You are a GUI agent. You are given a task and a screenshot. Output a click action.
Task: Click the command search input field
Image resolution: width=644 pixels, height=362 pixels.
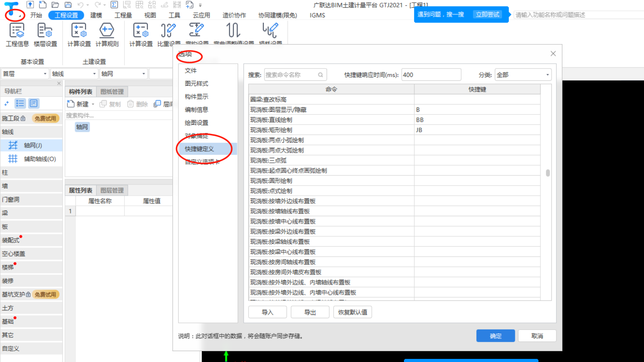(295, 75)
